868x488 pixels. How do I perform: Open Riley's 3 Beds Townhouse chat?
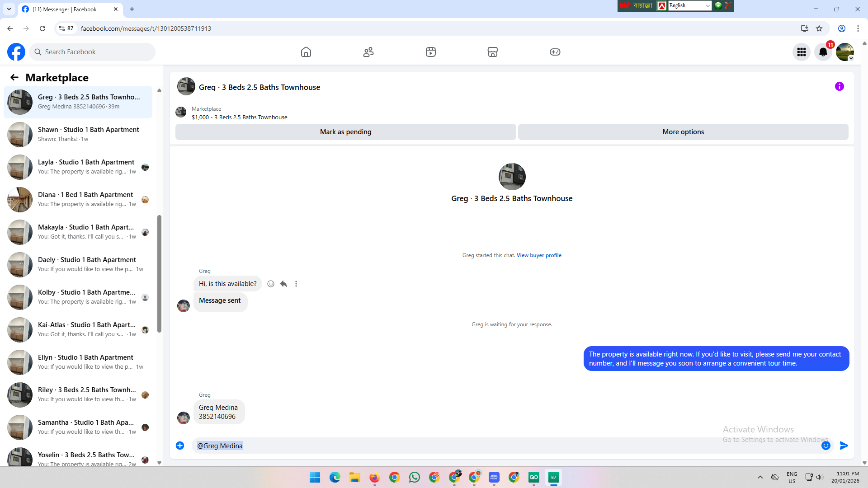point(78,395)
